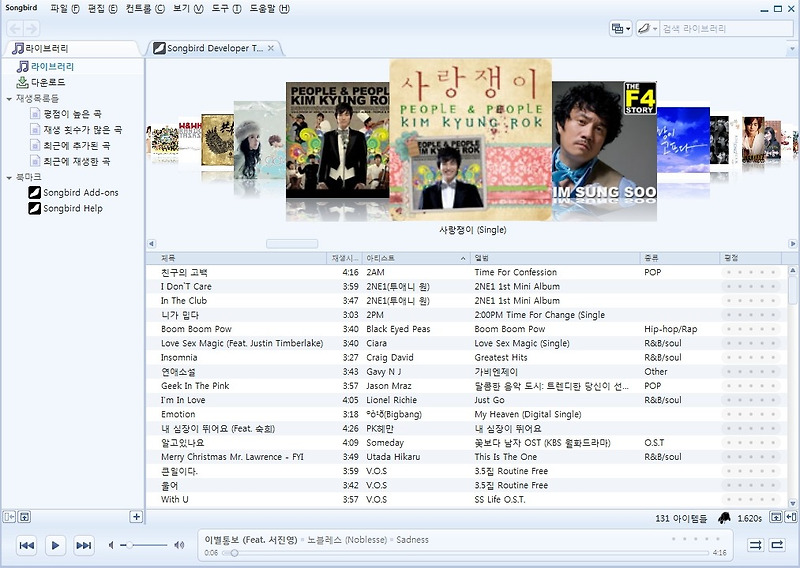Rate the Emotion track

[x=751, y=414]
